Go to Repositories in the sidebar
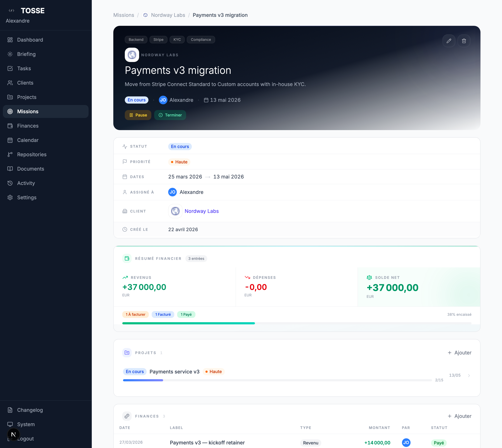Image resolution: width=502 pixels, height=448 pixels. point(32,154)
